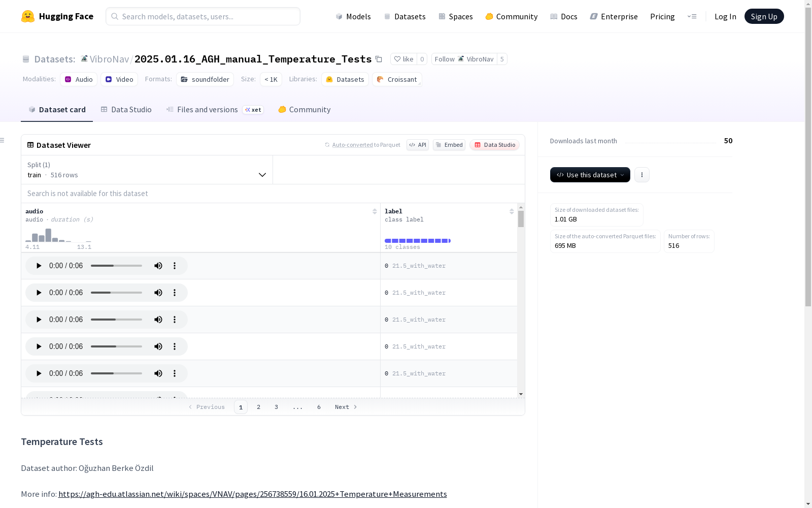Viewport: 812px width, 508px height.
Task: Click the Log In link
Action: [725, 16]
